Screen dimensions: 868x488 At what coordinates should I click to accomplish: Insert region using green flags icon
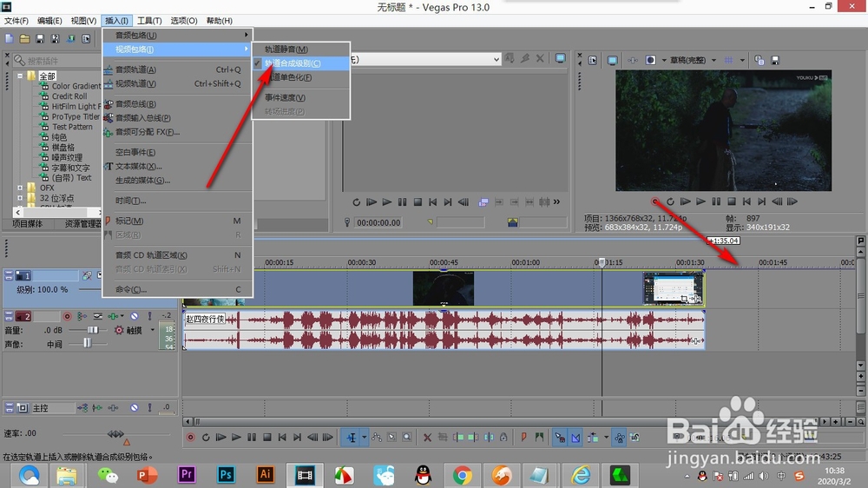point(539,437)
